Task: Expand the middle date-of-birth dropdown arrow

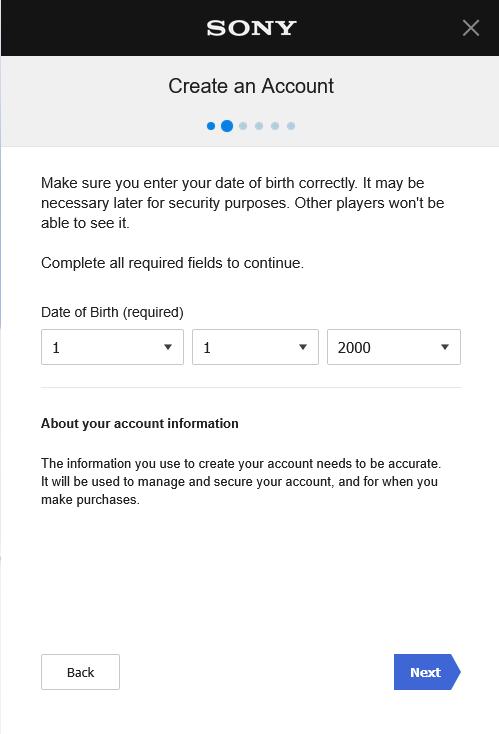Action: (x=303, y=347)
